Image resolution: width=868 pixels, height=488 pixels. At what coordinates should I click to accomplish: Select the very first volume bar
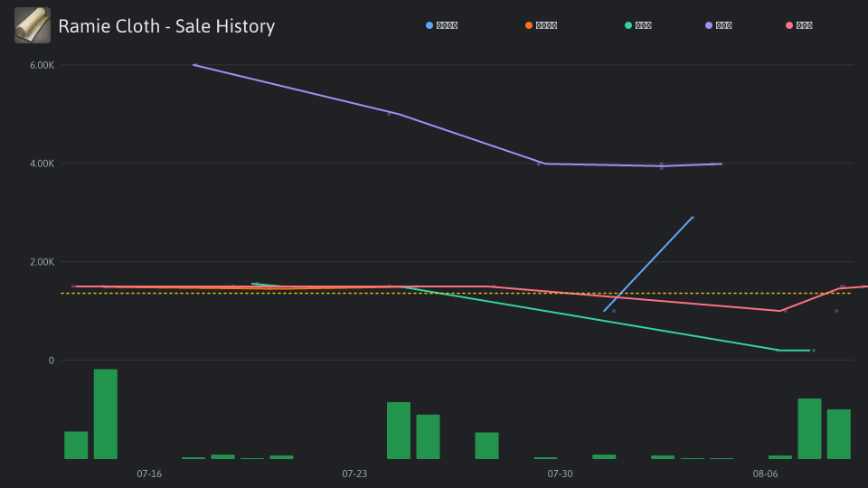[x=76, y=446]
